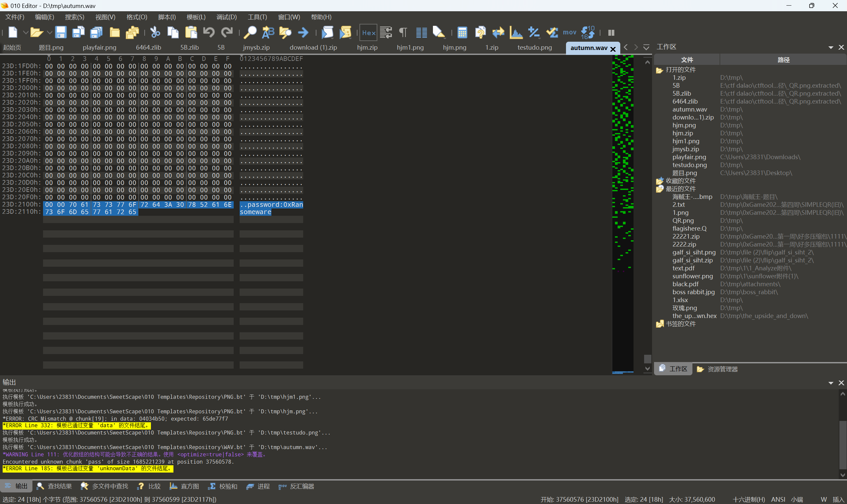
Task: Open the 搜索(S) menu
Action: click(75, 17)
